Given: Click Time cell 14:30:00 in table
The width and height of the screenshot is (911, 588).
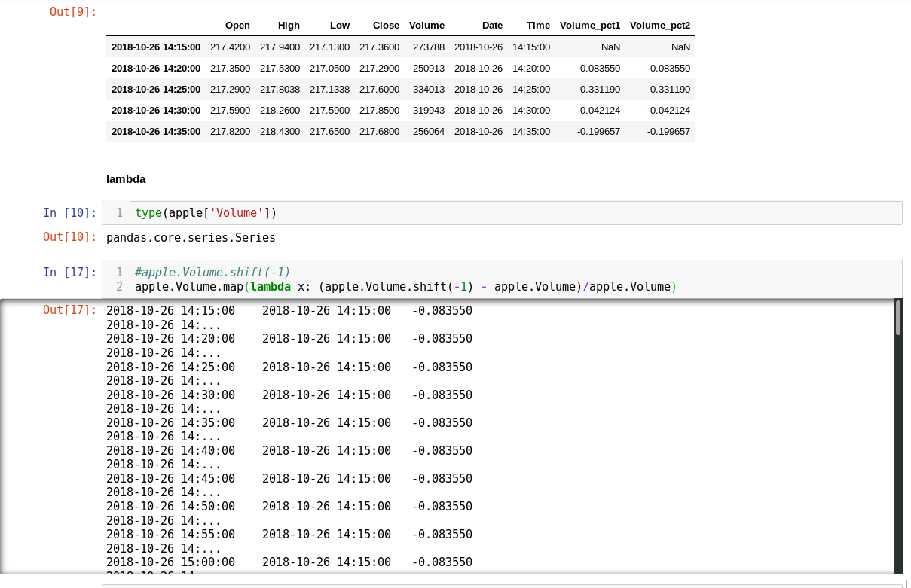Looking at the screenshot, I should (531, 110).
